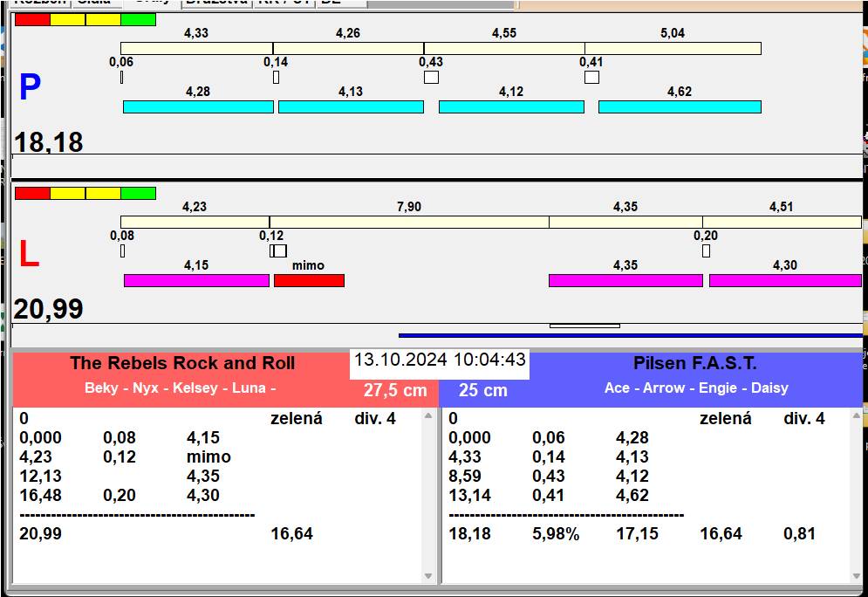868x597 pixels.
Task: Click the Pilsen F.A.S.T. team header
Action: pyautogui.click(x=695, y=364)
